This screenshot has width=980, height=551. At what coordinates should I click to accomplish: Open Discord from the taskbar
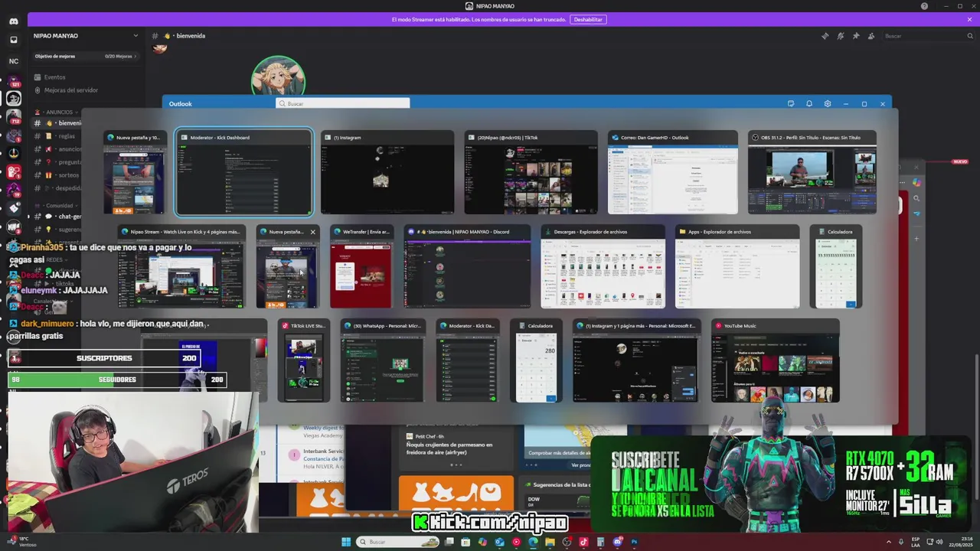tap(617, 542)
